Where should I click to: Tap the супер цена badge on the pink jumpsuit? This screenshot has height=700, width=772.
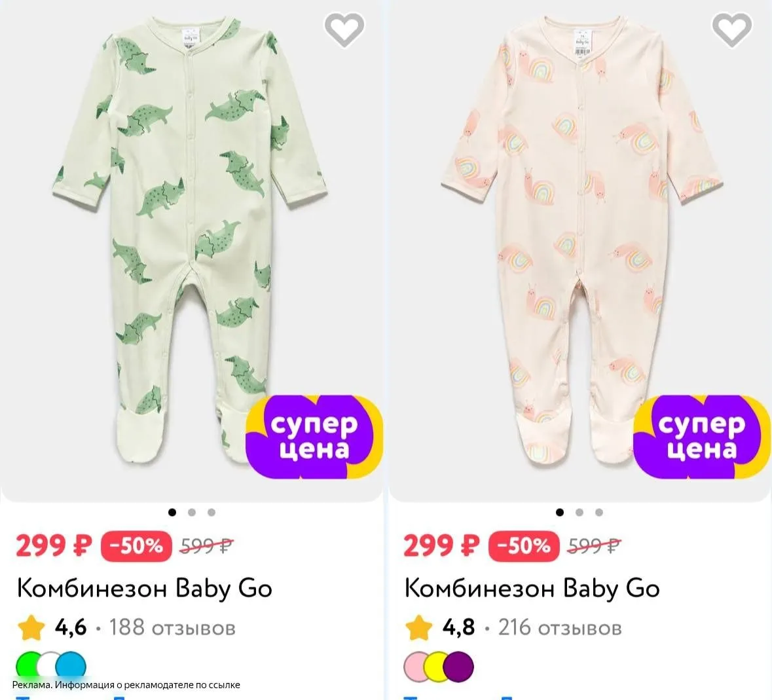(702, 437)
